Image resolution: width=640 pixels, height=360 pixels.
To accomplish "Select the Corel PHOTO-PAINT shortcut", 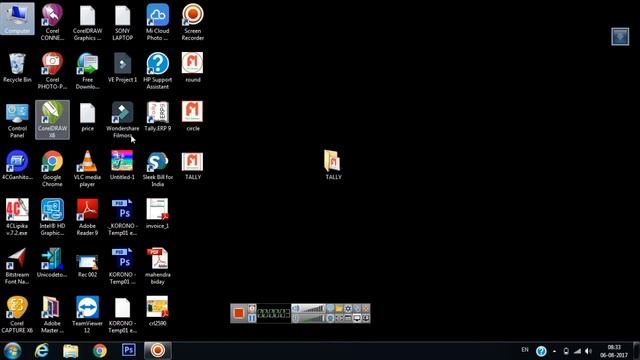I will tap(52, 71).
